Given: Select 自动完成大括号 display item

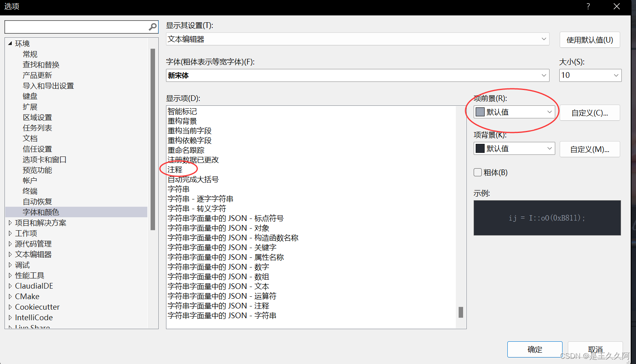Looking at the screenshot, I should pyautogui.click(x=193, y=179).
